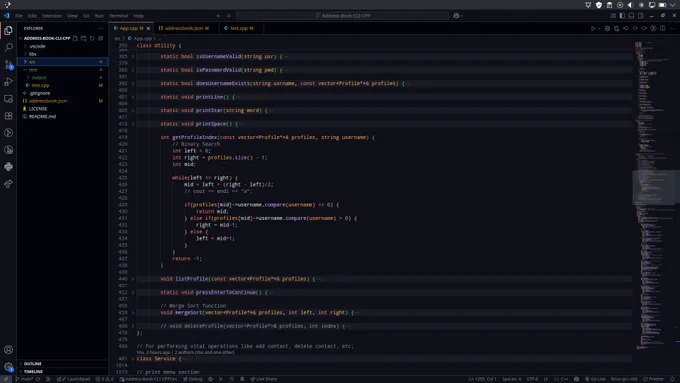Toggle the primary sidebar layout icon
680x383 pixels.
[x=622, y=16]
